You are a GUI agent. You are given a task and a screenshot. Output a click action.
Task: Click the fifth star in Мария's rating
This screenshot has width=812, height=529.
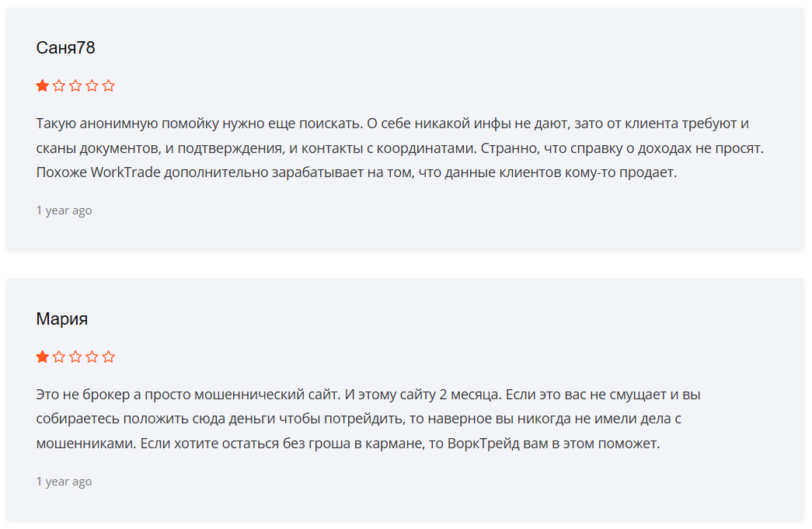pyautogui.click(x=108, y=357)
